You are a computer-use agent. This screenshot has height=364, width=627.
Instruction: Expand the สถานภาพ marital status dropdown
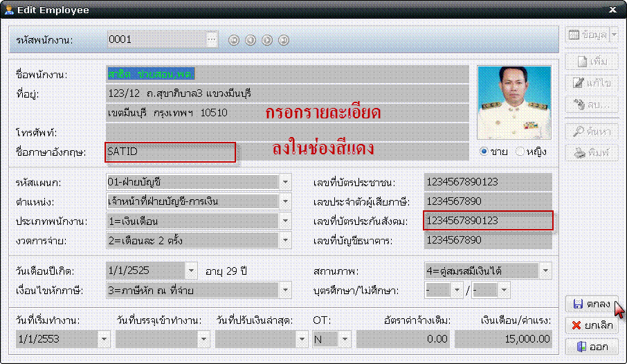[545, 270]
